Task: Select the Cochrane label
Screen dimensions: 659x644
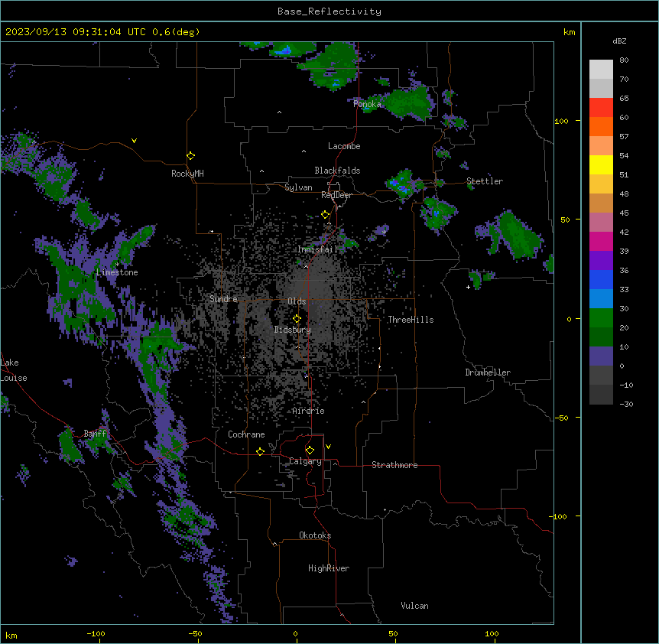Action: pos(246,434)
